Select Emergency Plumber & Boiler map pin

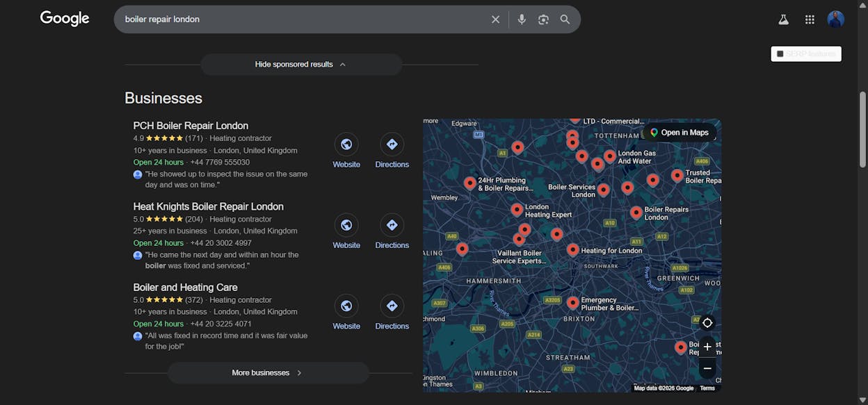(572, 303)
